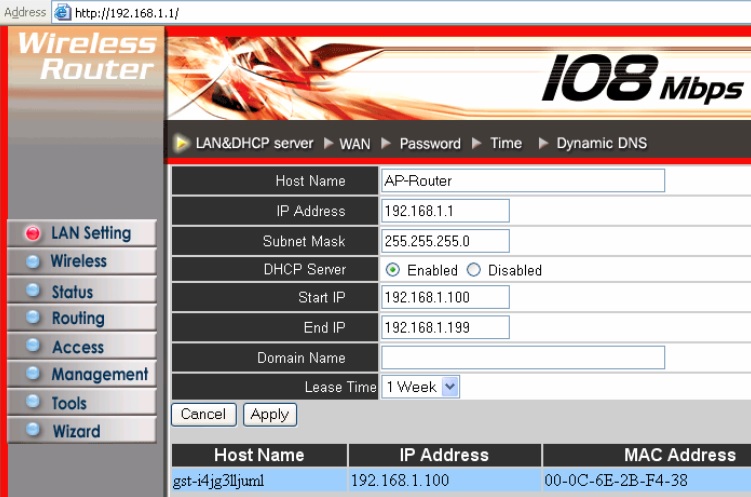Screen dimensions: 751x497
Task: Open the LAN&DHCP server tab
Action: click(254, 143)
